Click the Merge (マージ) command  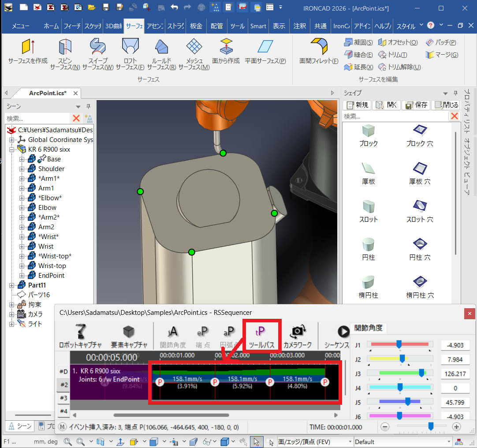(442, 55)
